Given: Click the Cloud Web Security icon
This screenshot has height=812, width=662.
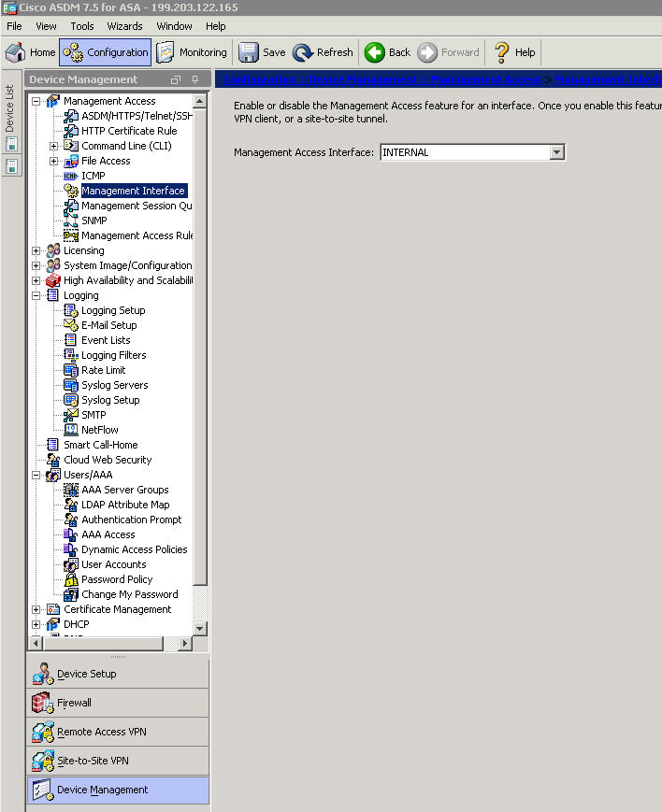Looking at the screenshot, I should click(x=53, y=460).
